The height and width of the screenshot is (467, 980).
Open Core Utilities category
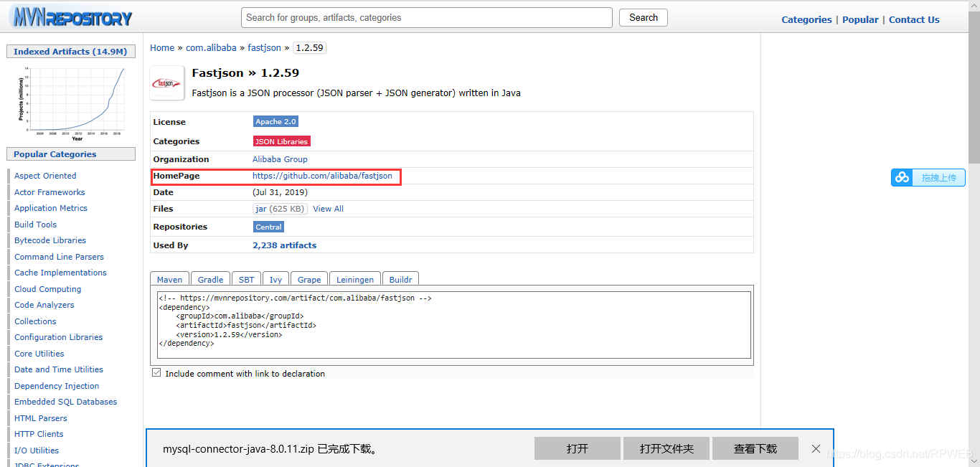[x=39, y=354]
